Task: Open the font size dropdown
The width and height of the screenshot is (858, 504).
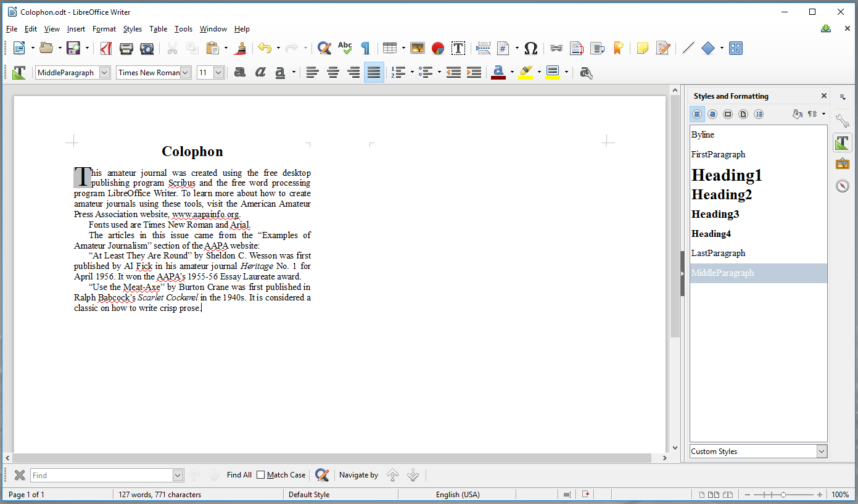Action: 218,73
